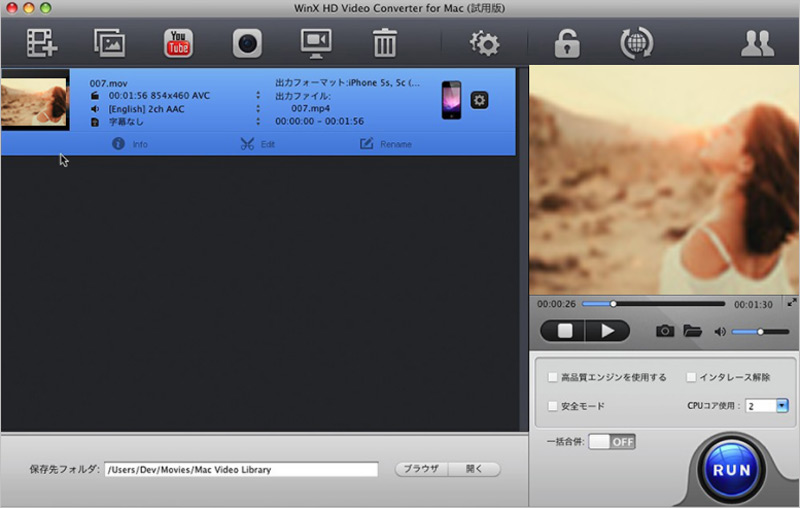Screen dimensions: 800x508
Task: Click the screen recorder monitor icon
Action: pyautogui.click(x=316, y=43)
